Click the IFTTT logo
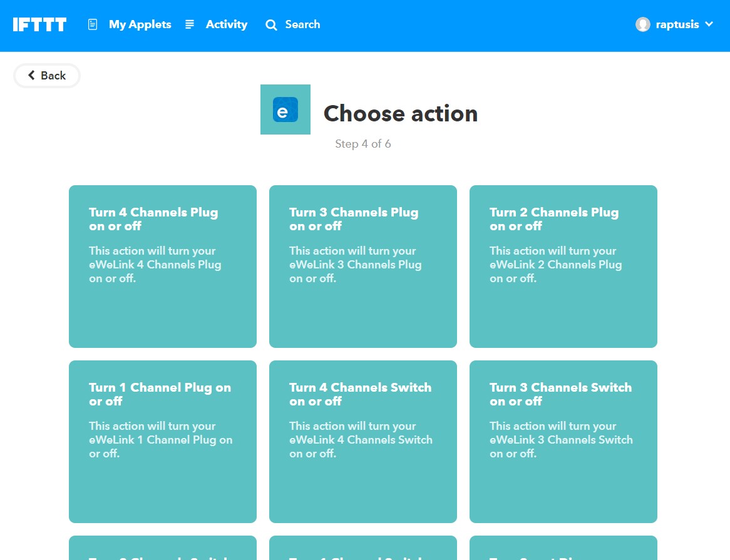Image resolution: width=730 pixels, height=560 pixels. 39,24
